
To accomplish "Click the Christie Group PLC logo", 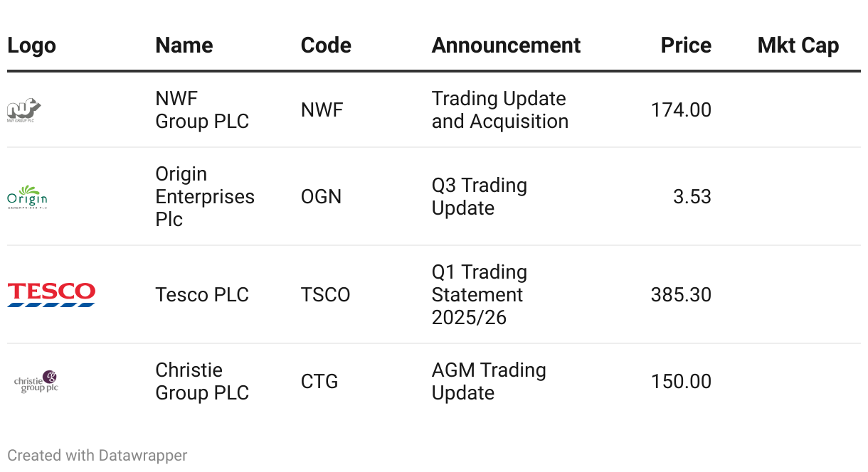I will [x=36, y=382].
